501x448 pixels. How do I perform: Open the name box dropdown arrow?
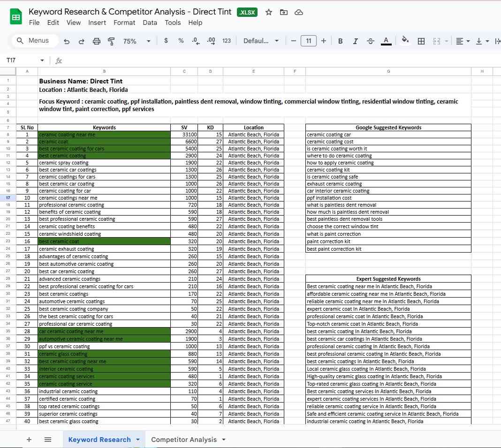[42, 60]
